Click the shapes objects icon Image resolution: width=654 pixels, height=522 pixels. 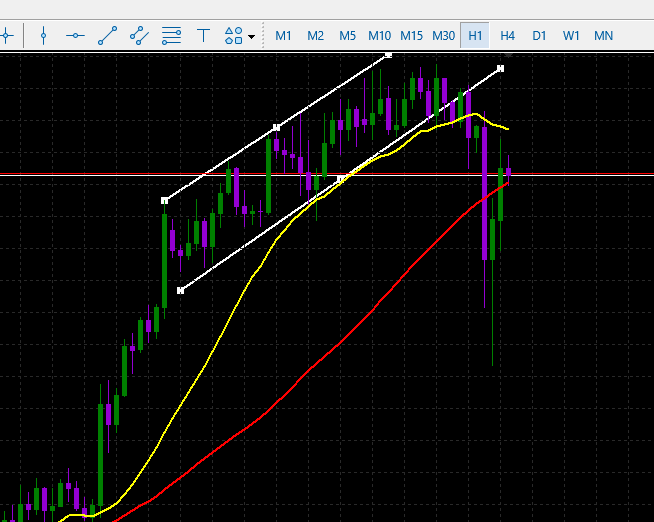pos(233,36)
